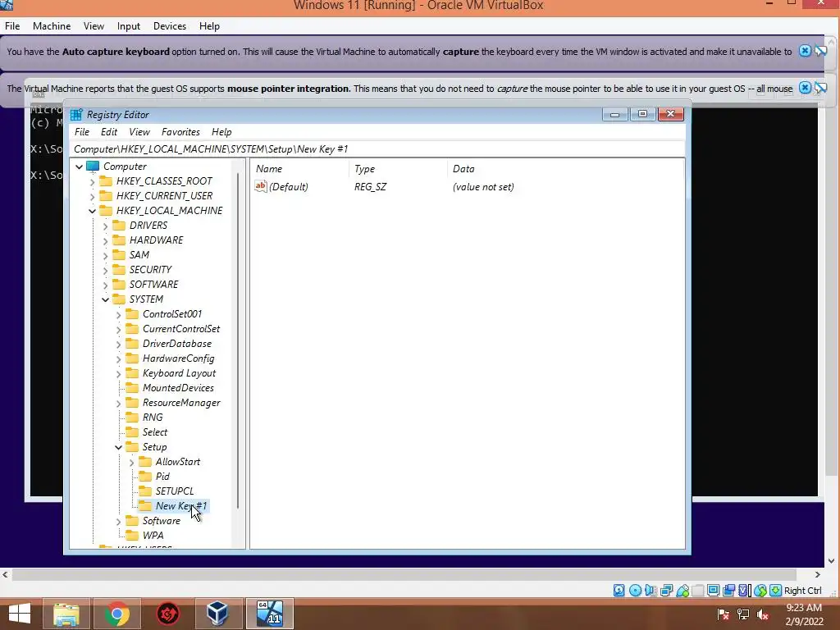840x630 pixels.
Task: Select the SETUPCL key
Action: [175, 491]
